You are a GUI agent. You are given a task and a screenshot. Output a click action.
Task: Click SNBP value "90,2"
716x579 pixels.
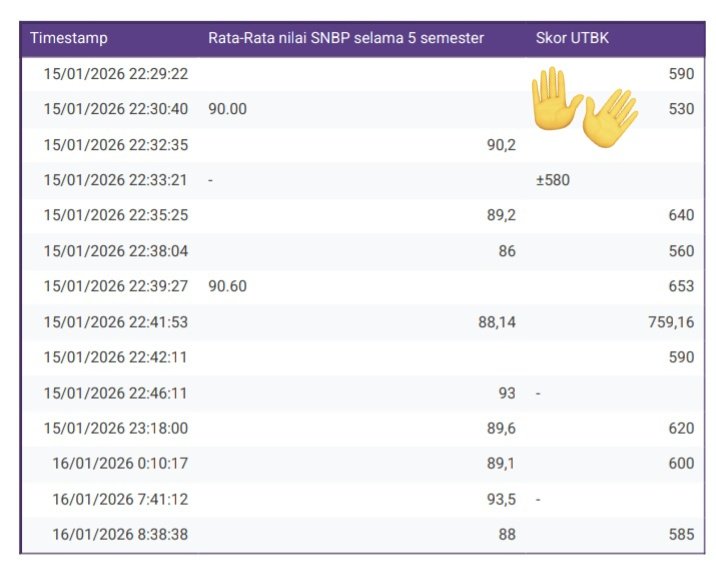coord(501,145)
